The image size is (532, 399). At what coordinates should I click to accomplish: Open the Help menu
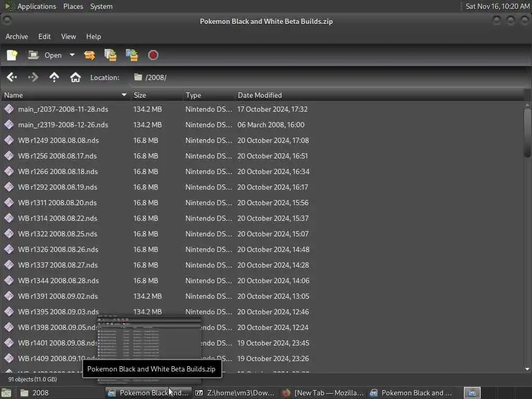click(94, 36)
